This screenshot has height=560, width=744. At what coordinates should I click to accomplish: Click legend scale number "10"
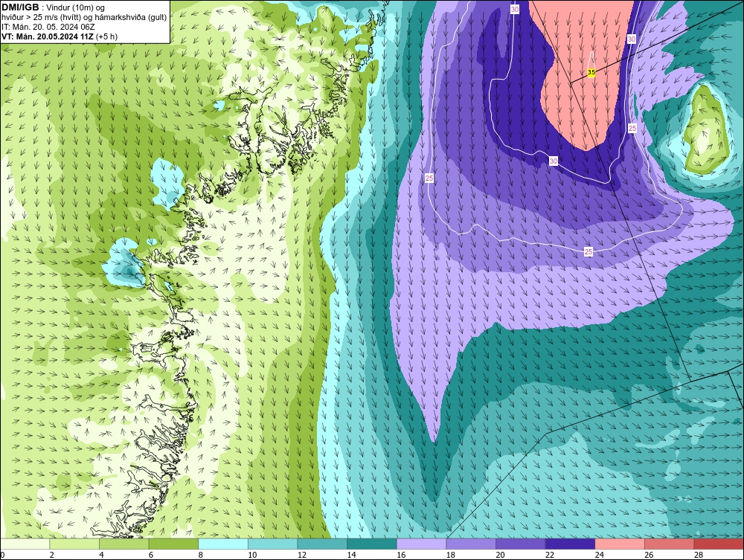pos(252,555)
